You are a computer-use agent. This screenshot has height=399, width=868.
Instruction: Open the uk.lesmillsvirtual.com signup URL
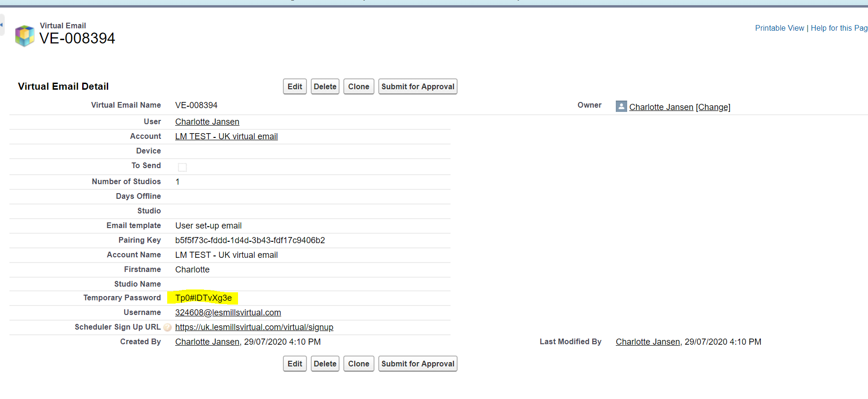(x=254, y=327)
